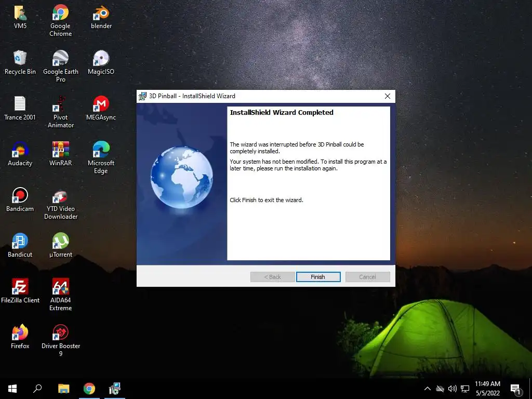Select the Audacity shortcut
Screen dimensions: 532x399
(20, 154)
